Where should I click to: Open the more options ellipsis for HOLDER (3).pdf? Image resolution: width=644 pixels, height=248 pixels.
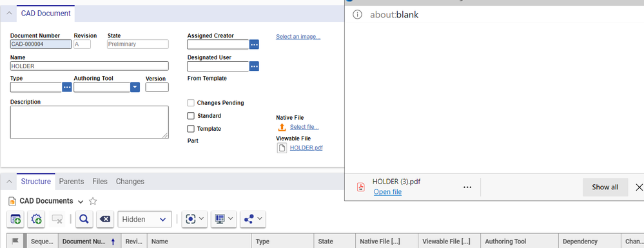click(x=467, y=187)
